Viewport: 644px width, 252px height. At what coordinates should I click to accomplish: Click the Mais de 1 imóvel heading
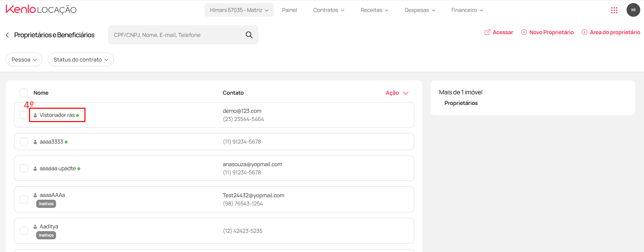pyautogui.click(x=460, y=92)
